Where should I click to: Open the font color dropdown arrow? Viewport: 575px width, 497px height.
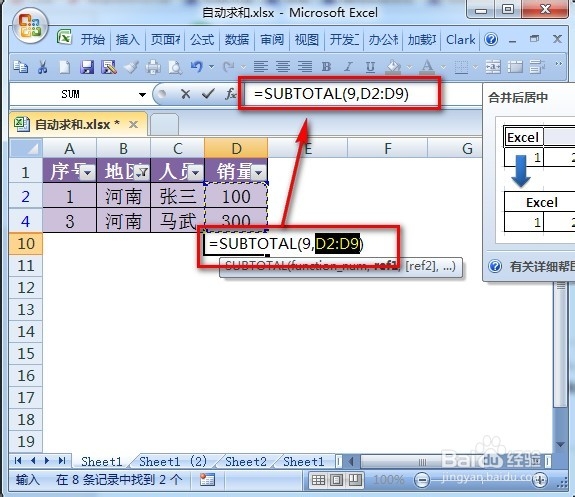(443, 67)
